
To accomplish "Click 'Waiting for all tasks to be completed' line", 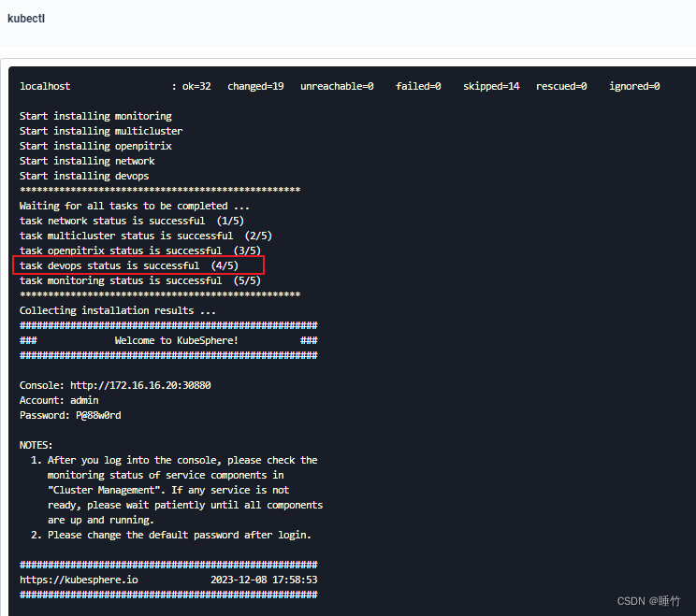I will point(135,206).
